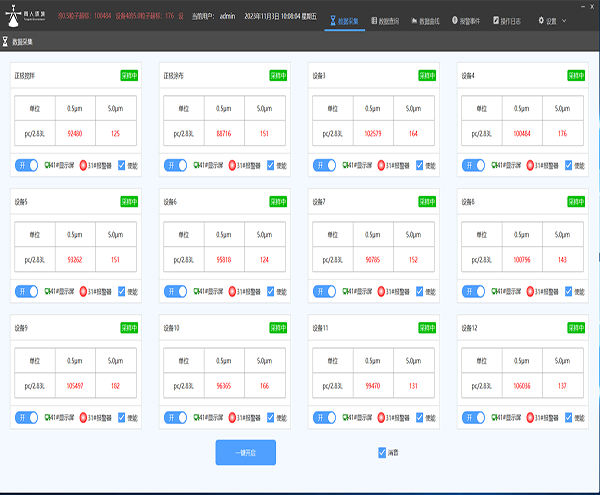
Task: Go to the 报警事件 tab
Action: pos(466,21)
